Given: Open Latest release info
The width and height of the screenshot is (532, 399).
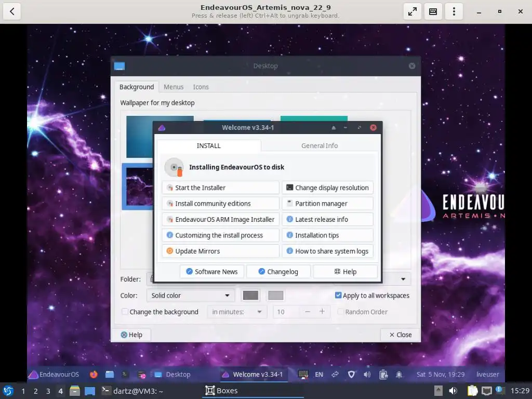Looking at the screenshot, I should coord(327,220).
